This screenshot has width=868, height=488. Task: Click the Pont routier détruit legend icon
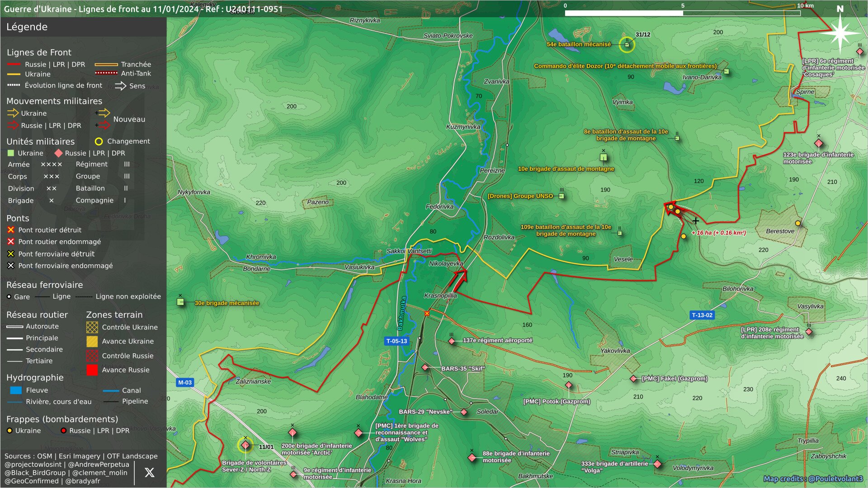click(11, 230)
